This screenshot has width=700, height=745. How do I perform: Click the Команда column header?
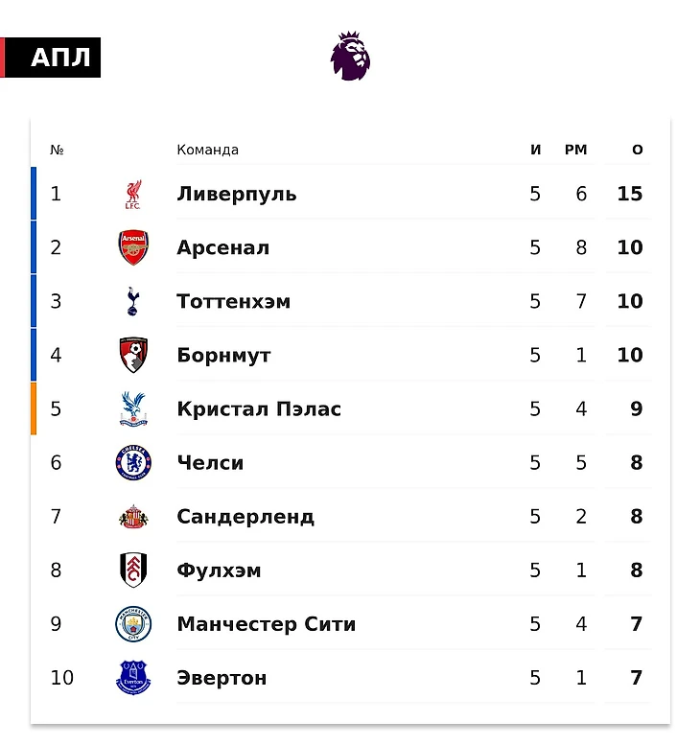208,150
